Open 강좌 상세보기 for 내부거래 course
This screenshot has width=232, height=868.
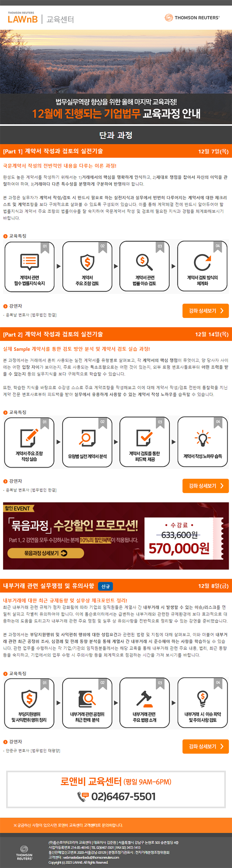(206, 746)
